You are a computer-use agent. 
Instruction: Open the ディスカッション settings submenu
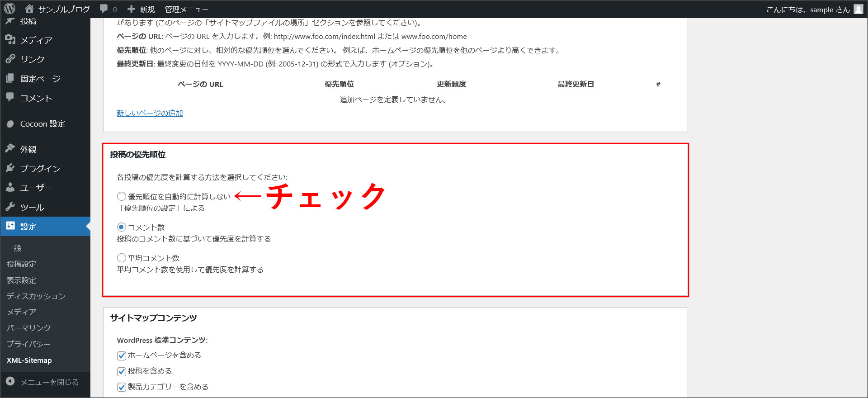click(36, 296)
